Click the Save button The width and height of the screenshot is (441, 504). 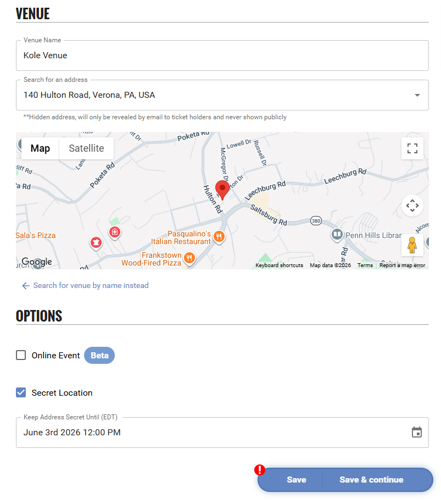pos(296,480)
